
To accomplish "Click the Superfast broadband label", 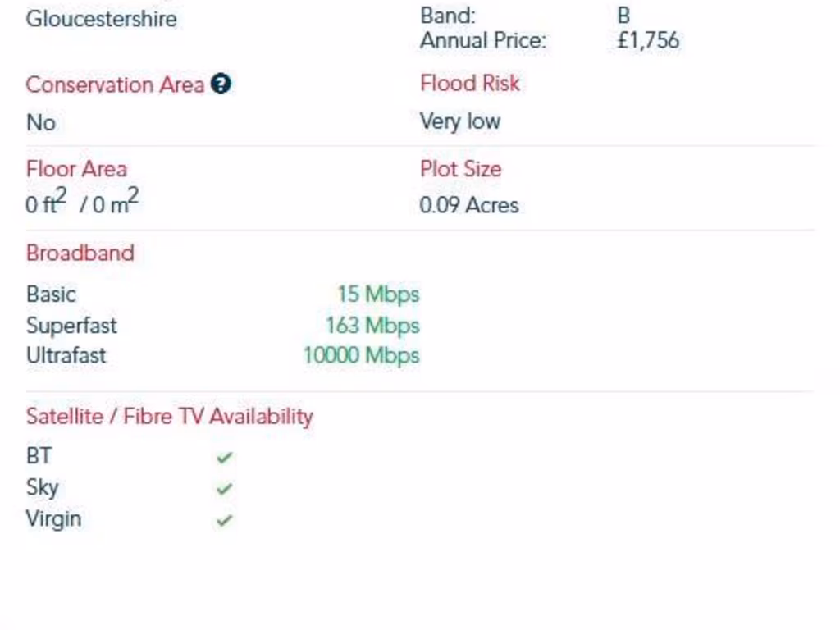I will (71, 325).
